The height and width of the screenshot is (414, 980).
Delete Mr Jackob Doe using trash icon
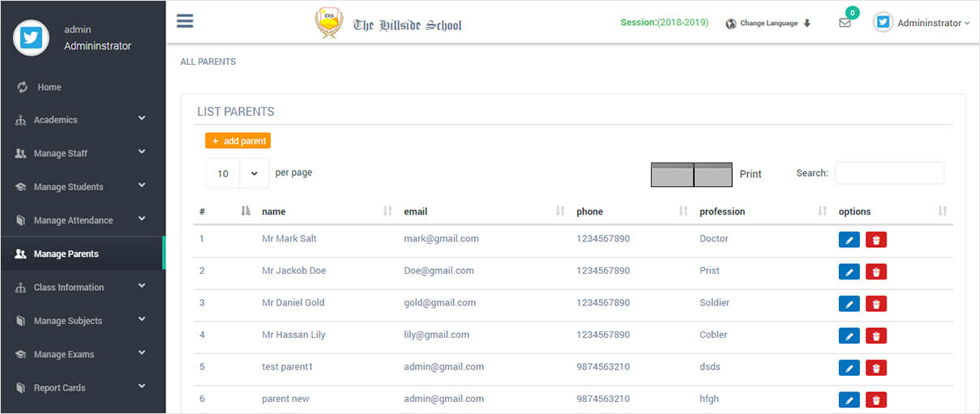click(x=876, y=271)
